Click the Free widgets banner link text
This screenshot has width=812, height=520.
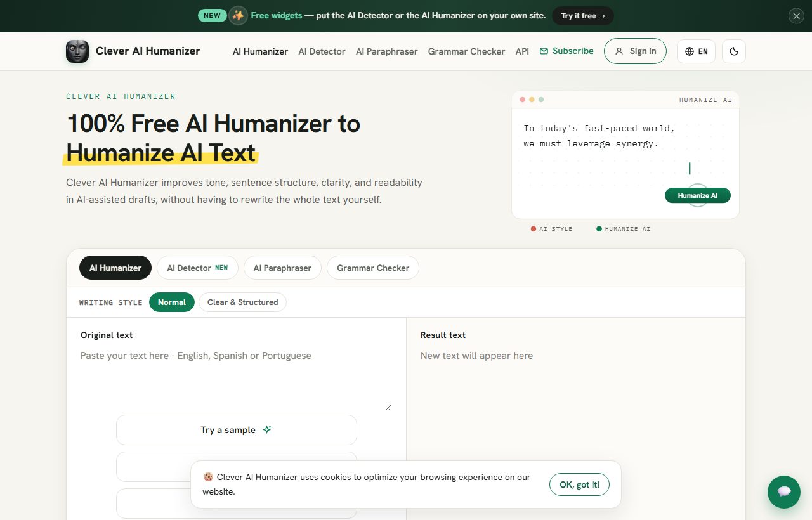[x=277, y=16]
